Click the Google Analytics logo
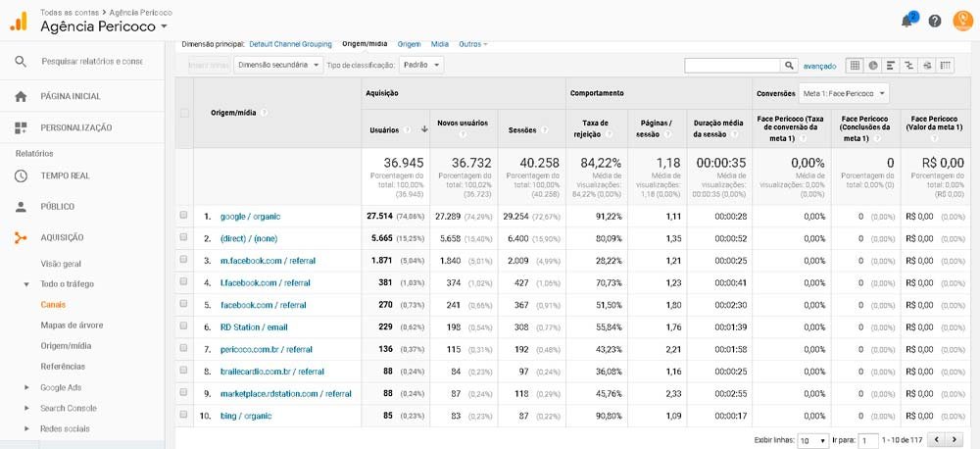The image size is (980, 449). tap(19, 21)
